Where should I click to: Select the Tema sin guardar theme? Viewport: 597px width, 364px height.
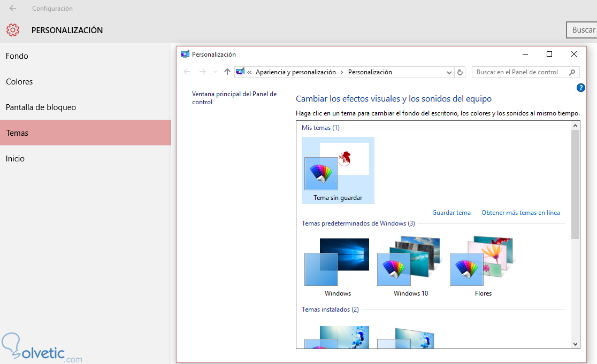(338, 171)
